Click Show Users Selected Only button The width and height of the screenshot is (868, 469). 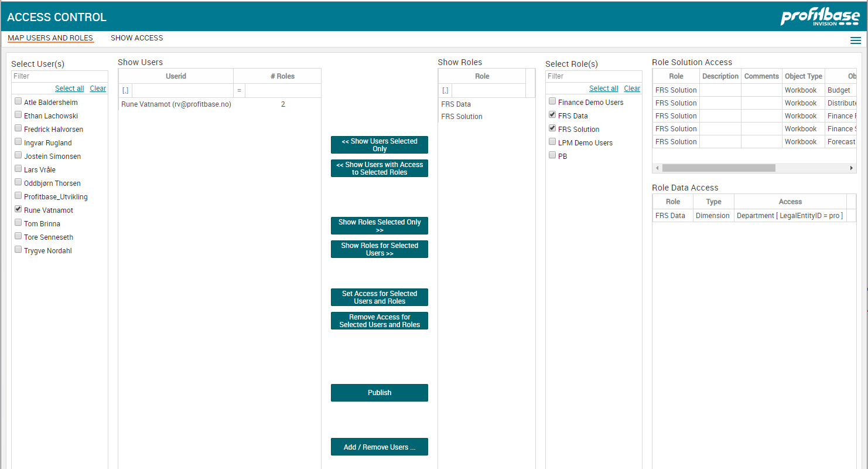380,145
